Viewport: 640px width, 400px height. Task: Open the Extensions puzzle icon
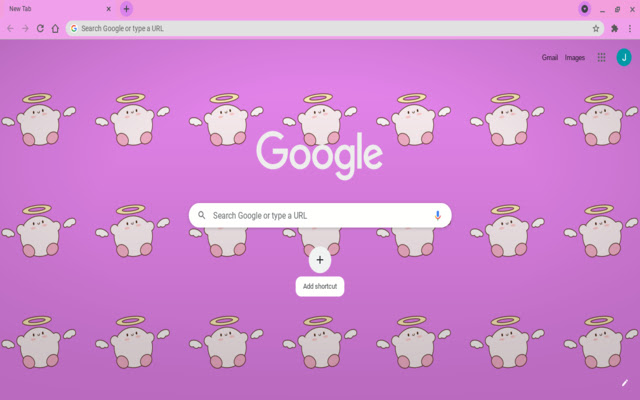[614, 28]
